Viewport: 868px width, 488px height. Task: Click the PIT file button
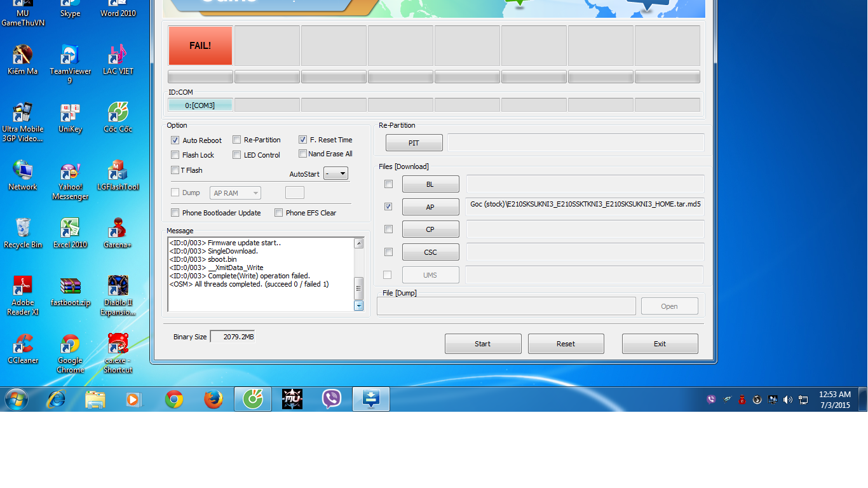click(x=414, y=143)
